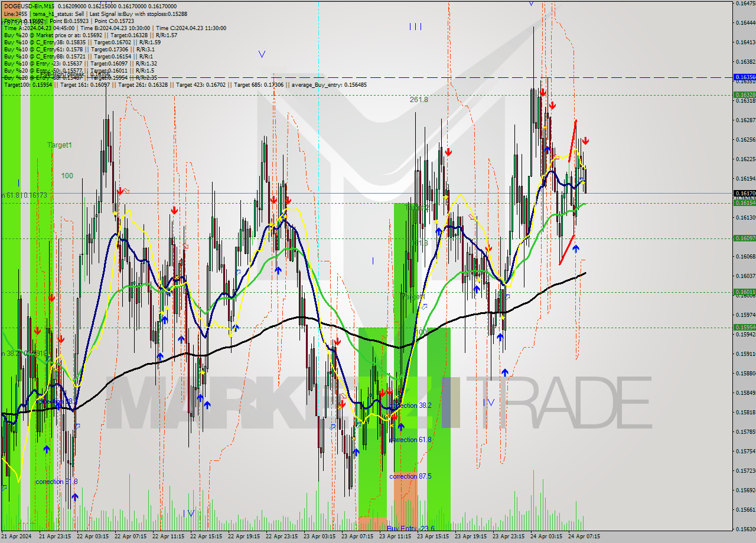
Task: Click the 0.16256 price axis value
Action: (x=746, y=139)
